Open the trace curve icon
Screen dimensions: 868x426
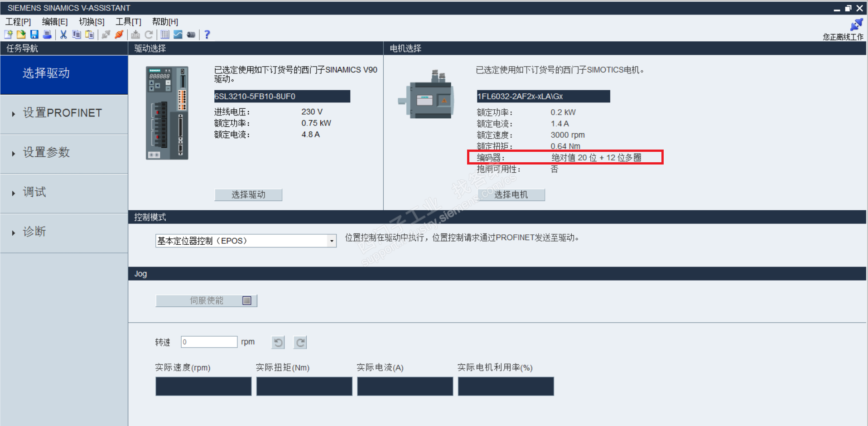[178, 34]
